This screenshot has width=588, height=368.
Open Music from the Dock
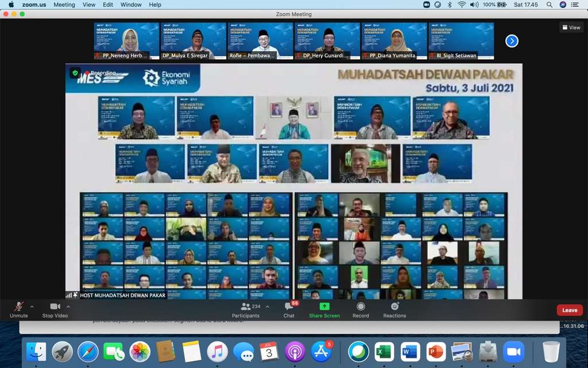[218, 352]
